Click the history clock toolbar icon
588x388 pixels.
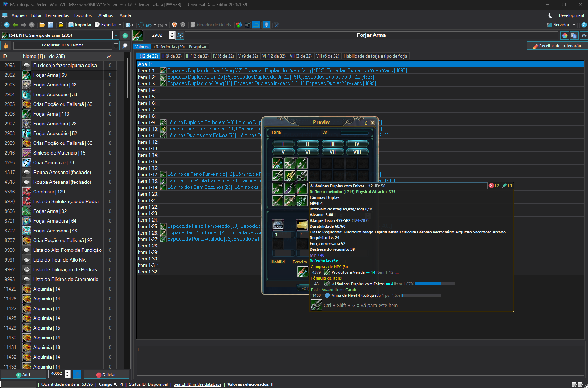(141, 25)
